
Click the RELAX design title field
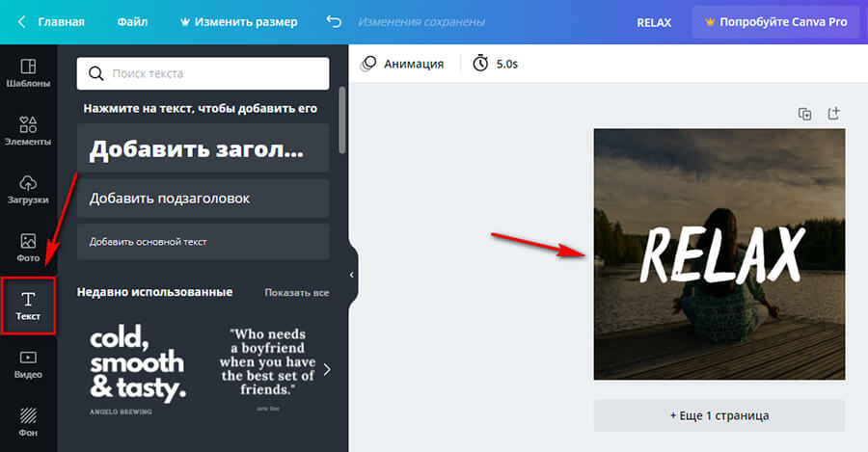click(654, 22)
